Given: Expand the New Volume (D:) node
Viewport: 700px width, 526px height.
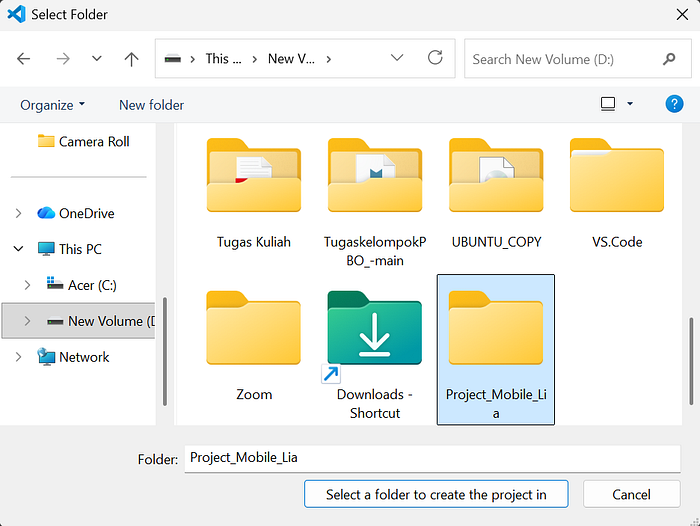Looking at the screenshot, I should tap(27, 321).
